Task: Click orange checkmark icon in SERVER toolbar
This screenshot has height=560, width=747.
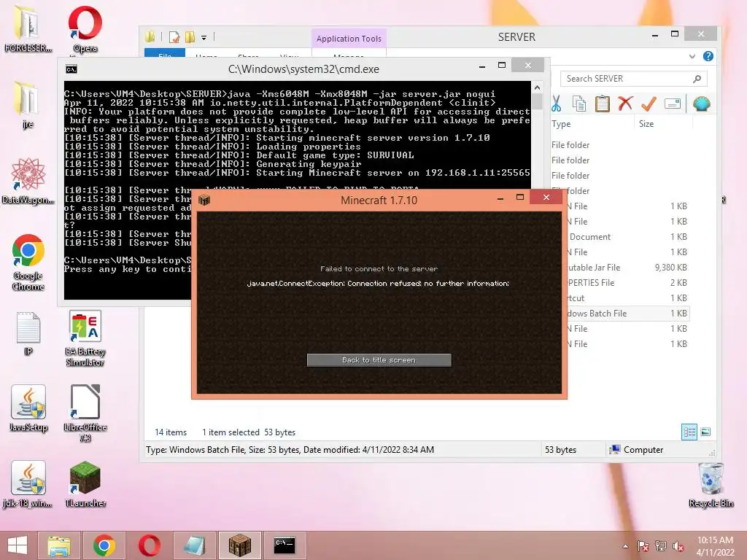Action: (x=649, y=104)
